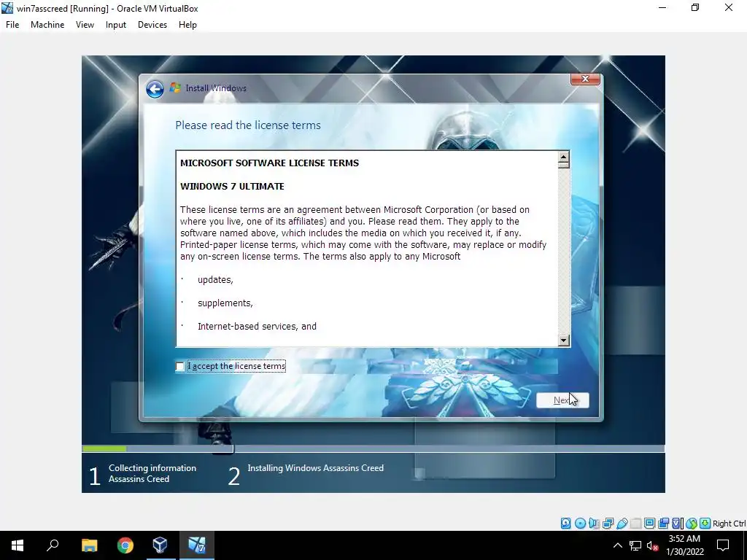The height and width of the screenshot is (560, 747).
Task: Click 'Installing Windows Assassins Creed' step
Action: [x=315, y=468]
